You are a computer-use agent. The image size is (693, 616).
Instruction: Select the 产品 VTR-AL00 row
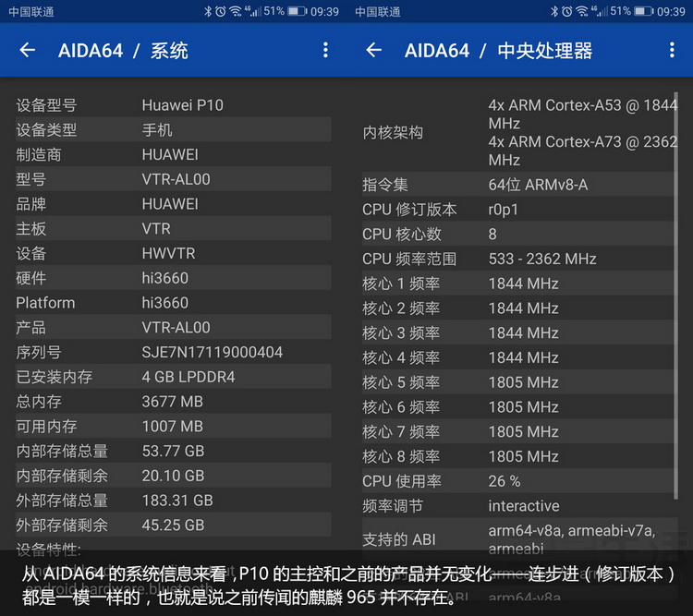pos(174,328)
